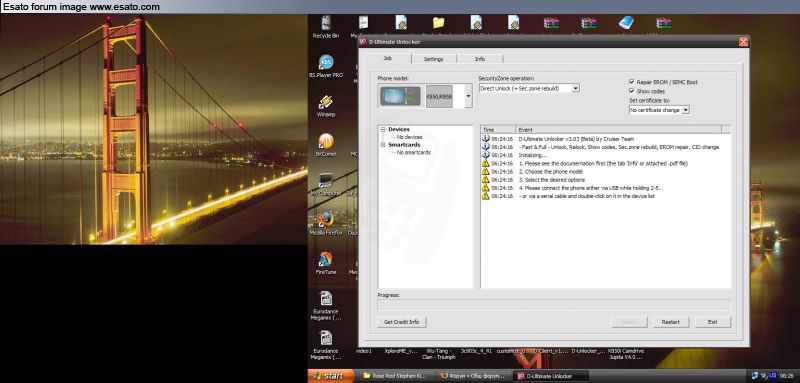Open the Set certificate to dropdown
This screenshot has height=383, width=800.
[x=686, y=110]
